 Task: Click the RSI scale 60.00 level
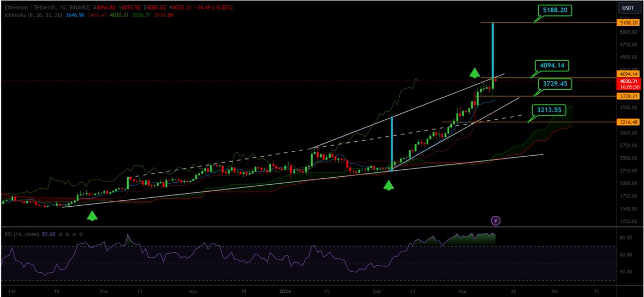(626, 255)
